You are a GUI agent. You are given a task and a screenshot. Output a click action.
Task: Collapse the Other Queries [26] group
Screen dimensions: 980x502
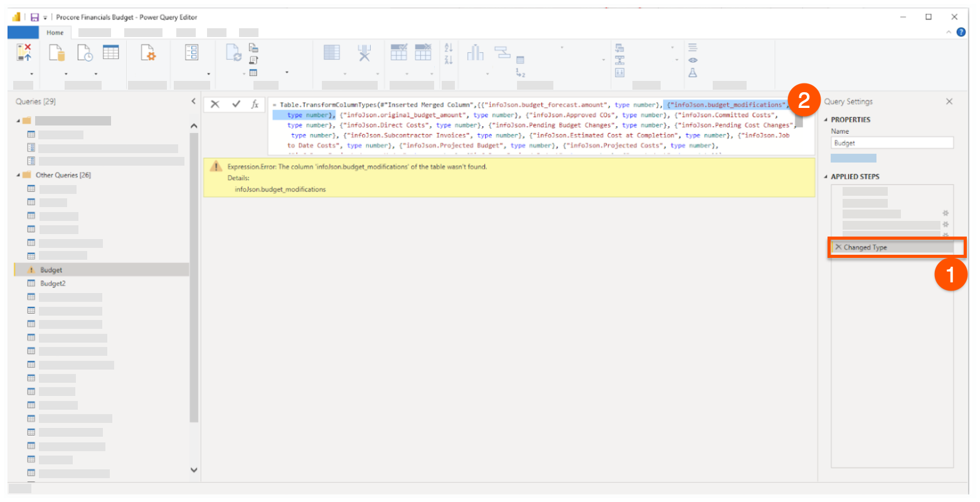point(18,175)
